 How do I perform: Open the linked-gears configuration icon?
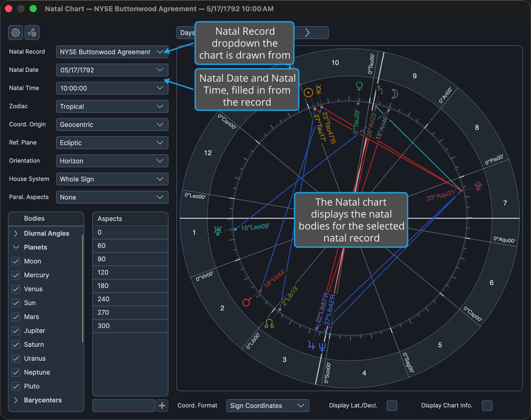(32, 33)
